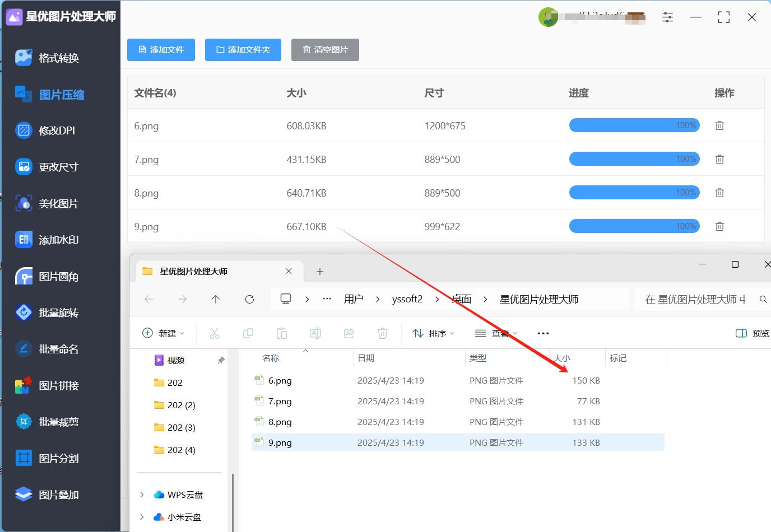
Task: Sort files by 标记 column
Action: coord(618,358)
